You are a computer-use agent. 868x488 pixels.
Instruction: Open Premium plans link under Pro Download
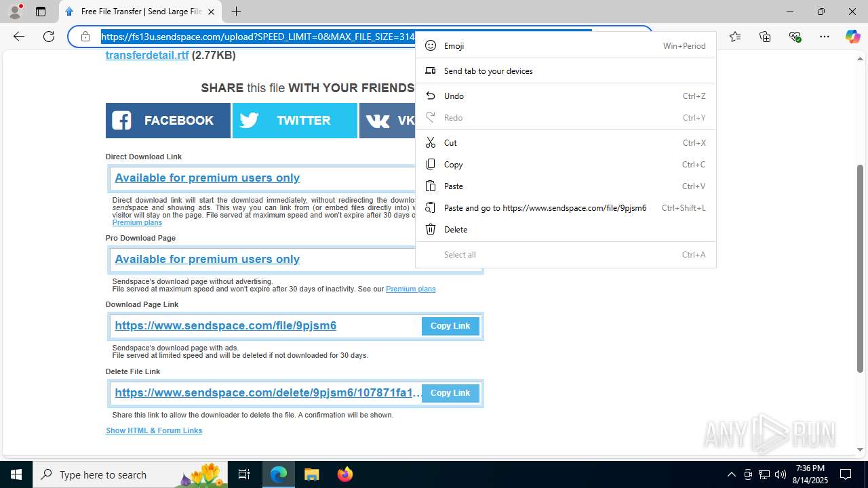410,289
